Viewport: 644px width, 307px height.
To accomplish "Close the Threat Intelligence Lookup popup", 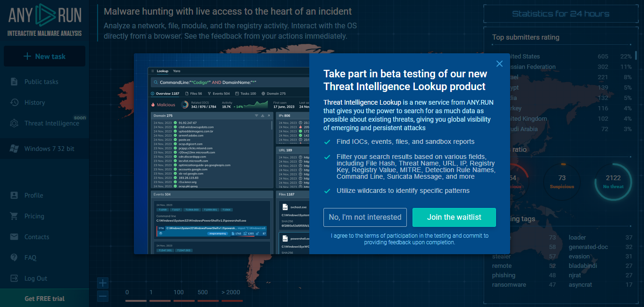I will (x=499, y=64).
